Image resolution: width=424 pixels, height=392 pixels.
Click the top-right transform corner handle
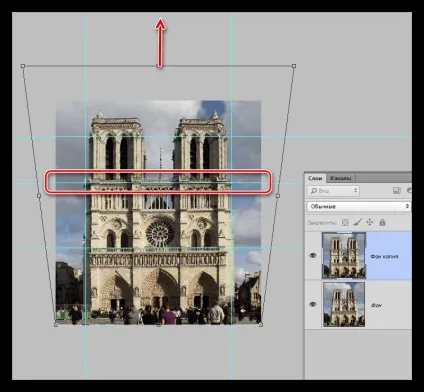pos(294,66)
